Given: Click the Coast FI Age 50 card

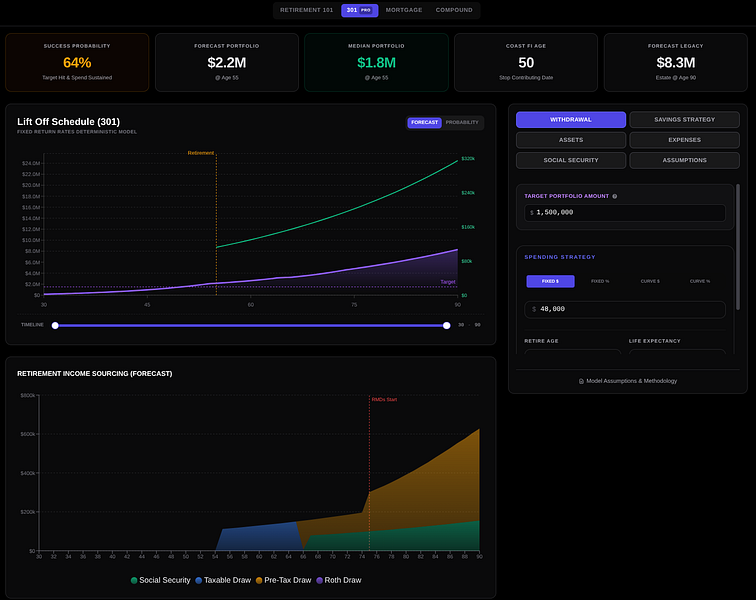Looking at the screenshot, I should [526, 62].
